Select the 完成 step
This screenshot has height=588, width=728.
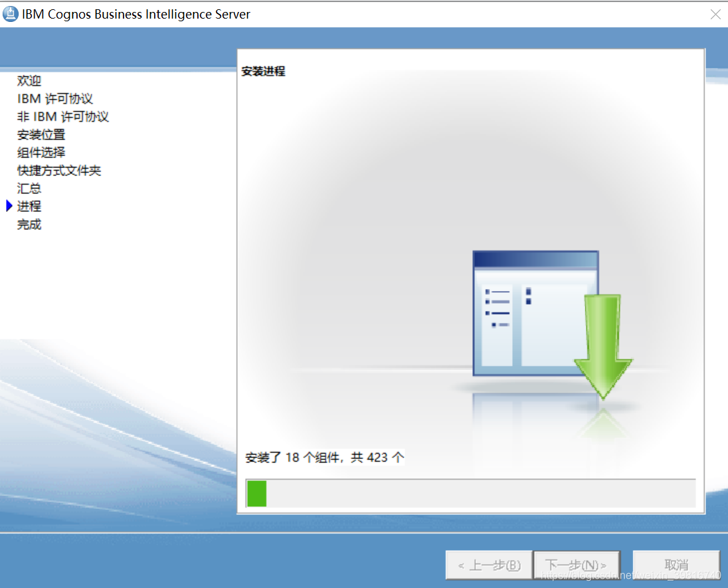pyautogui.click(x=29, y=225)
